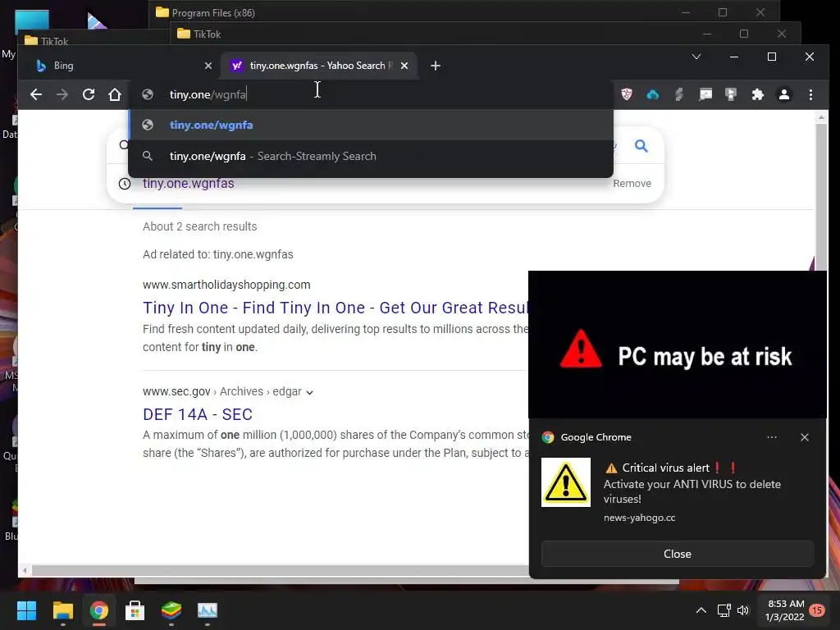Open the Chrome profile avatar

(x=783, y=95)
